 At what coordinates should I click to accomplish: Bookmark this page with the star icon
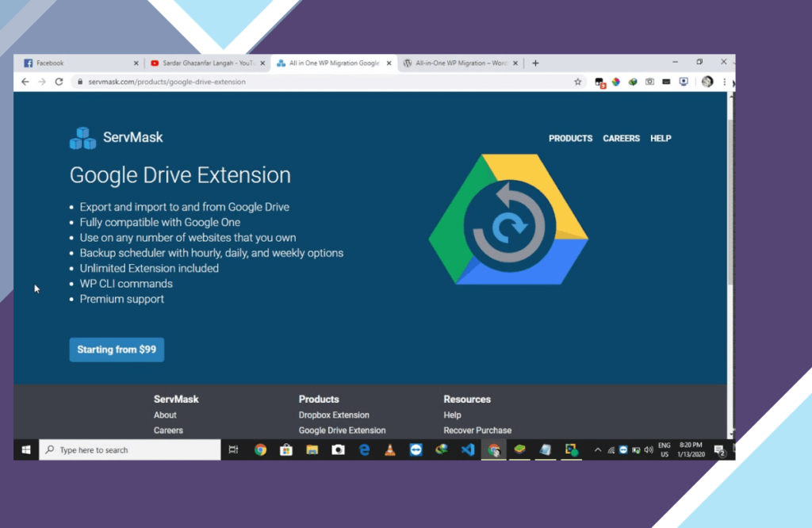point(578,82)
